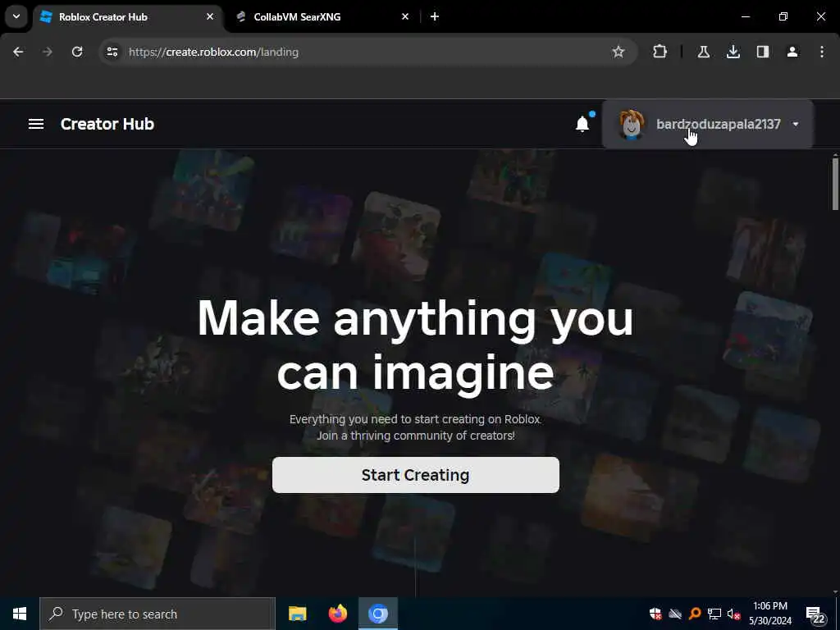
Task: Open the Chrome profile icon
Action: tap(792, 52)
